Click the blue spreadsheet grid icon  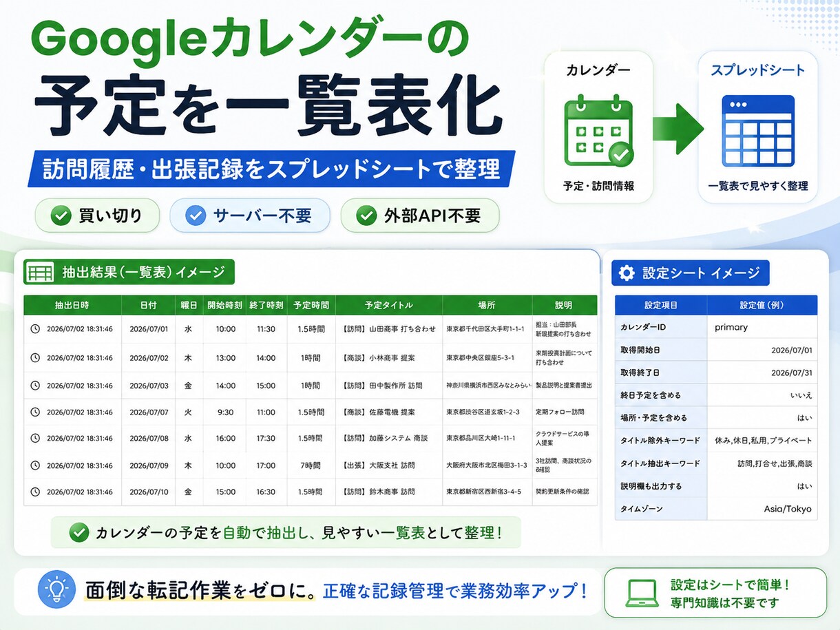758,129
